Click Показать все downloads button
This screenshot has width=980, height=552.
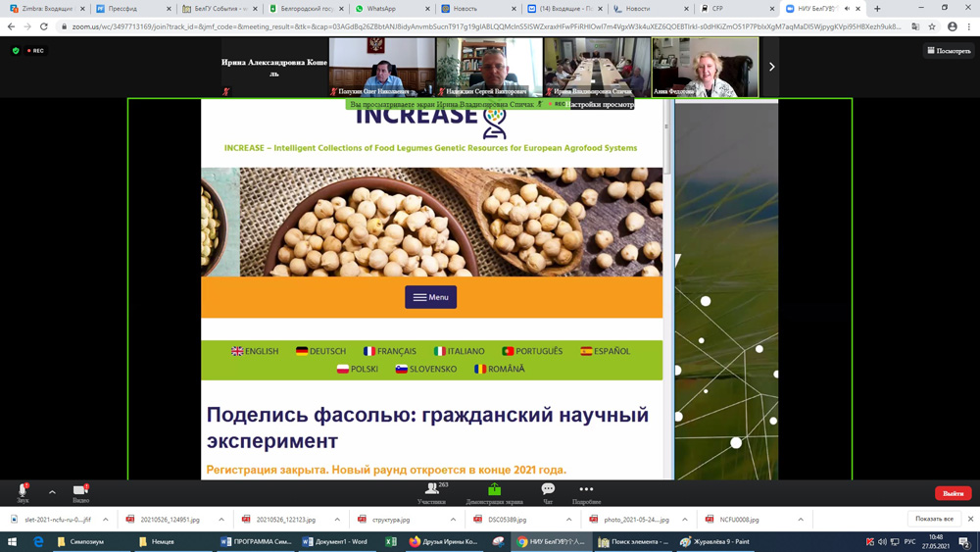pyautogui.click(x=933, y=519)
